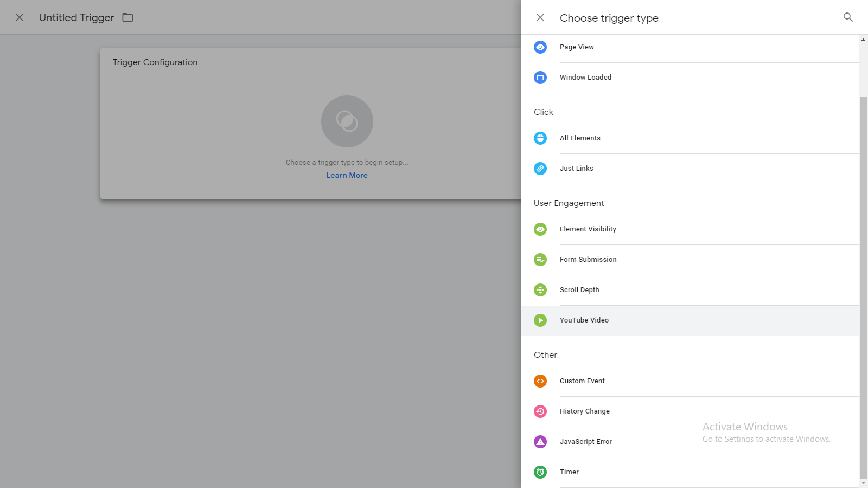
Task: Click the trigger list vertical scrollbar
Action: tap(863, 287)
